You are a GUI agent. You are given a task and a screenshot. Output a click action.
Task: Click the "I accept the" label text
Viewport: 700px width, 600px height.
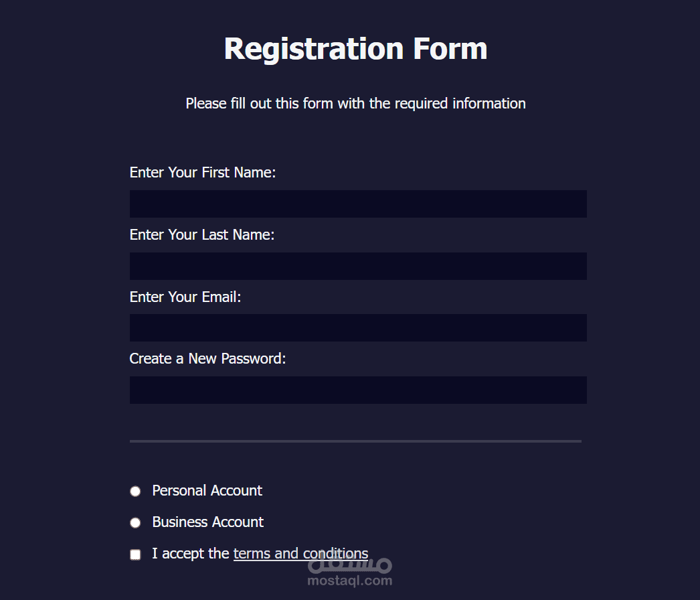coord(191,554)
